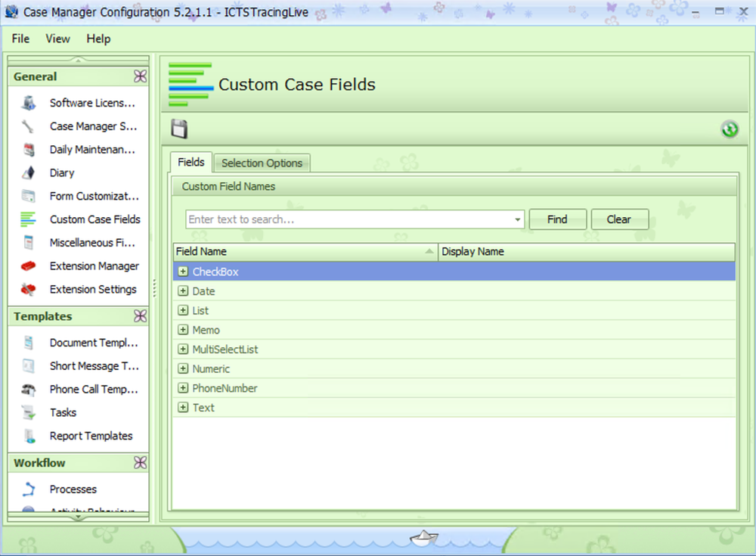Select the Numeric row text
Image resolution: width=756 pixels, height=556 pixels.
tap(211, 368)
